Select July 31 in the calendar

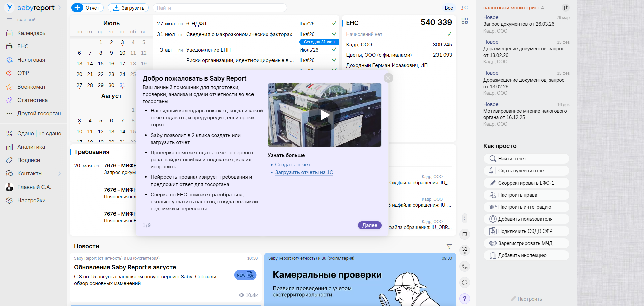122,85
